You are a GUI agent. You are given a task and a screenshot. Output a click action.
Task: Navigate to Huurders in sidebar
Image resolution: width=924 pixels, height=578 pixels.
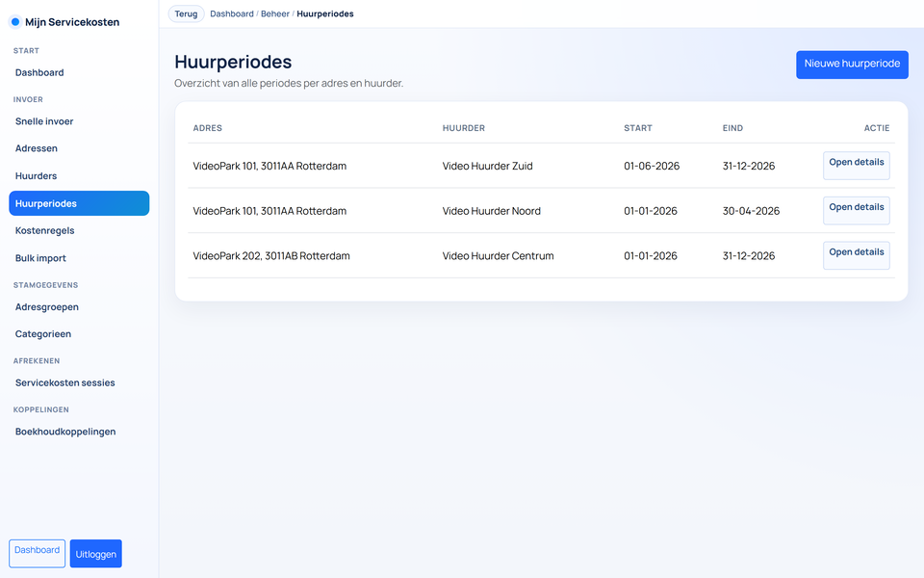tap(37, 176)
